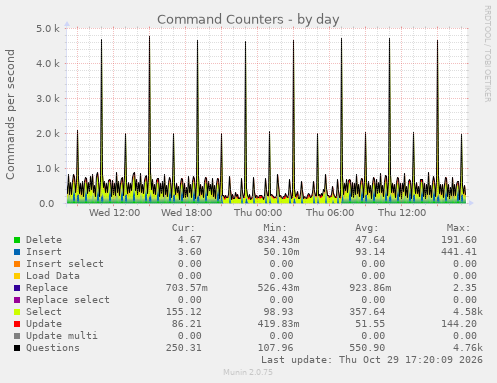Click the blue Insert legend swatch
This screenshot has width=497, height=383.
point(17,252)
